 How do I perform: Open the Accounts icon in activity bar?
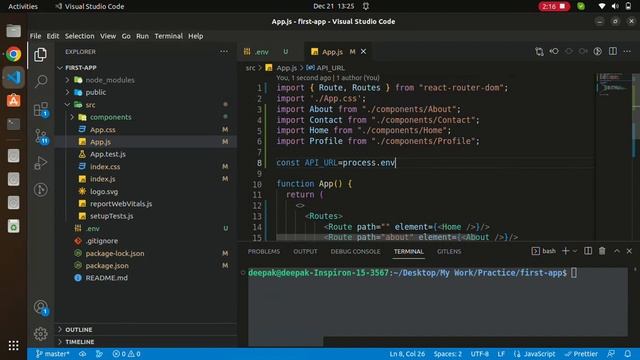41,307
